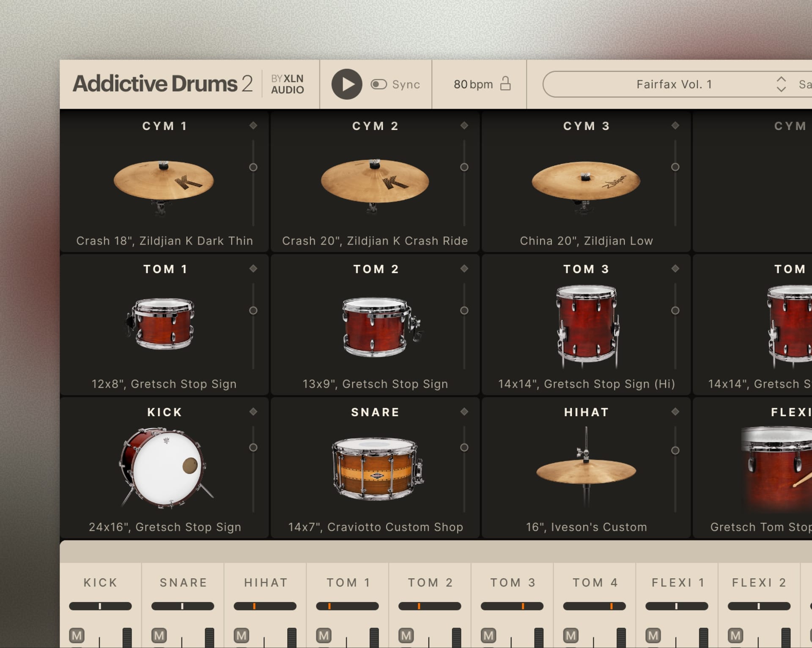Click the XLN Audio logo

(288, 84)
